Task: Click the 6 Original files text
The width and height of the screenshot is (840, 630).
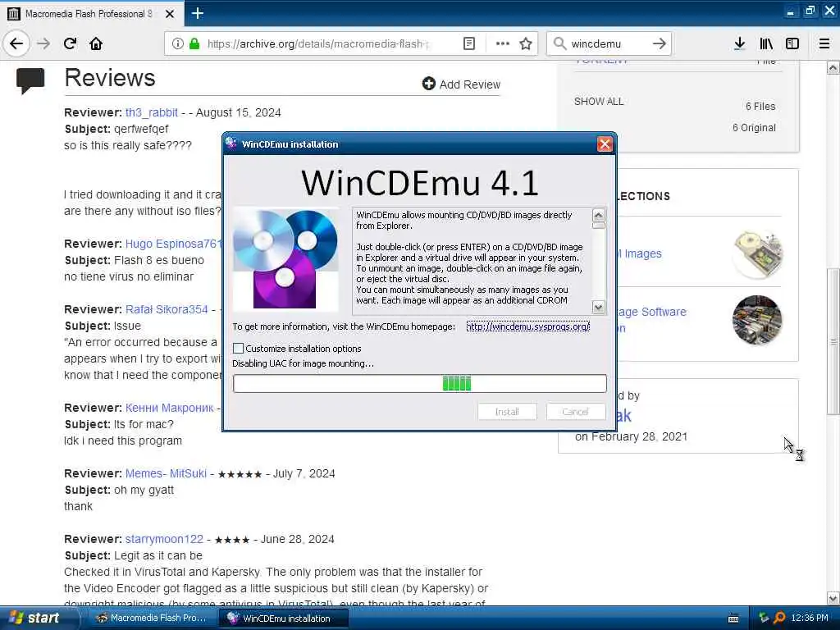Action: [755, 127]
